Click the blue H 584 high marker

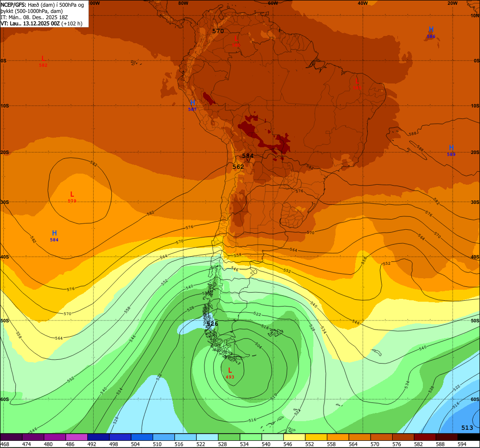54,236
